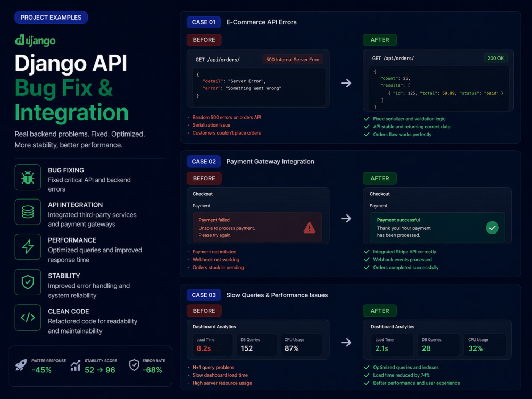Click the PROJECT EXAMPLES badge
This screenshot has width=532, height=399.
51,18
